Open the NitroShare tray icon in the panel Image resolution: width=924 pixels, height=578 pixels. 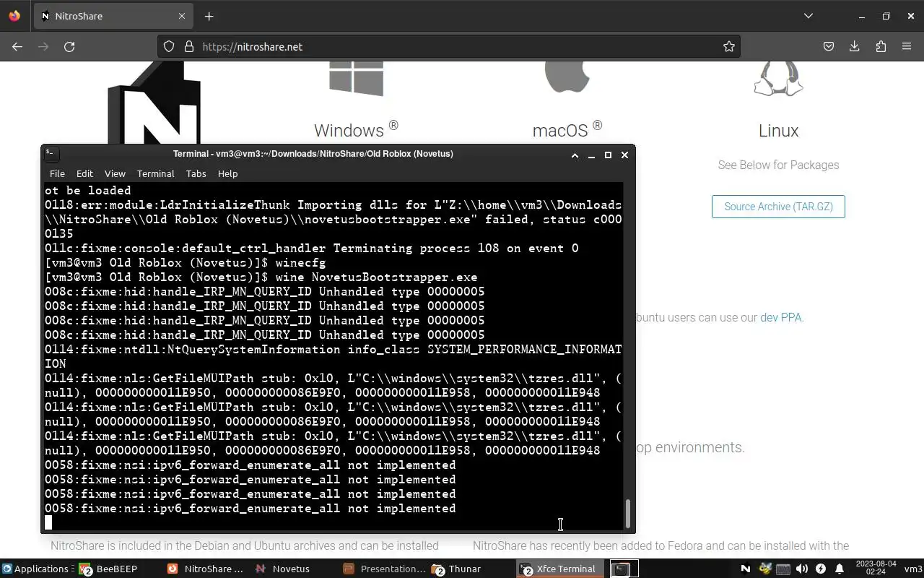click(x=746, y=569)
